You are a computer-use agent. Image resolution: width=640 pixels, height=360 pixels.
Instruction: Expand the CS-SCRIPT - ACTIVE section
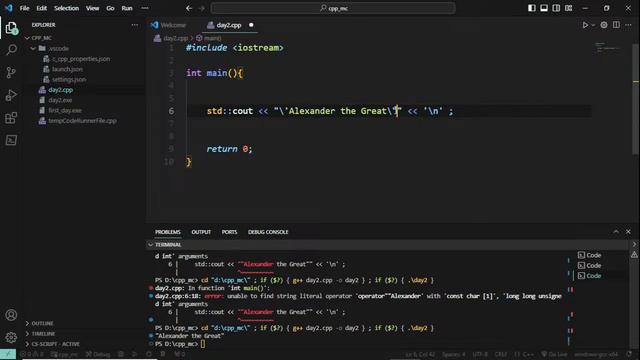56,344
